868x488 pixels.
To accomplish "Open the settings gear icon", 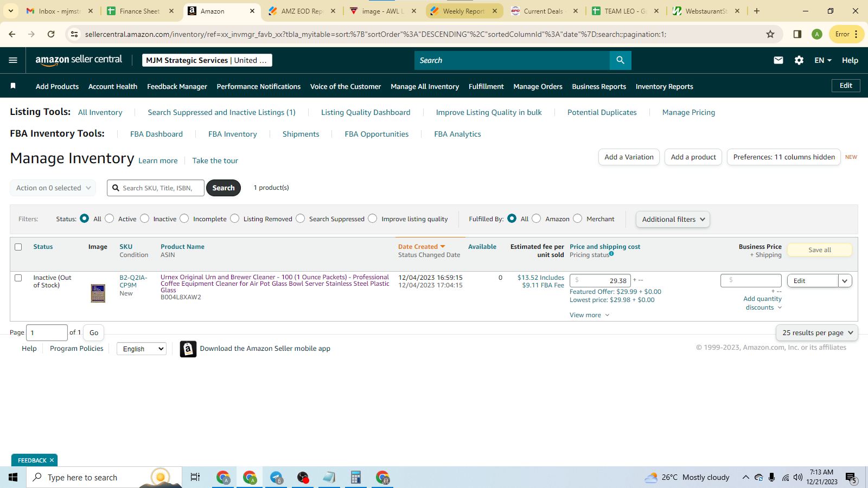I will point(799,60).
